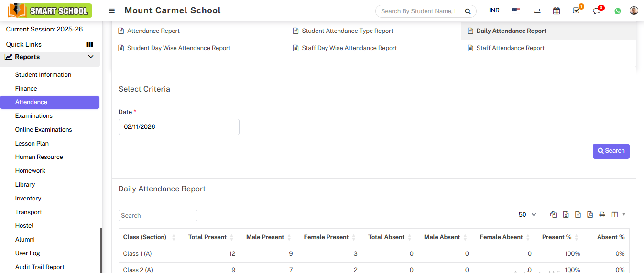Screen dimensions: 644x273
Task: Sort by Total Present column
Action: coord(231,237)
